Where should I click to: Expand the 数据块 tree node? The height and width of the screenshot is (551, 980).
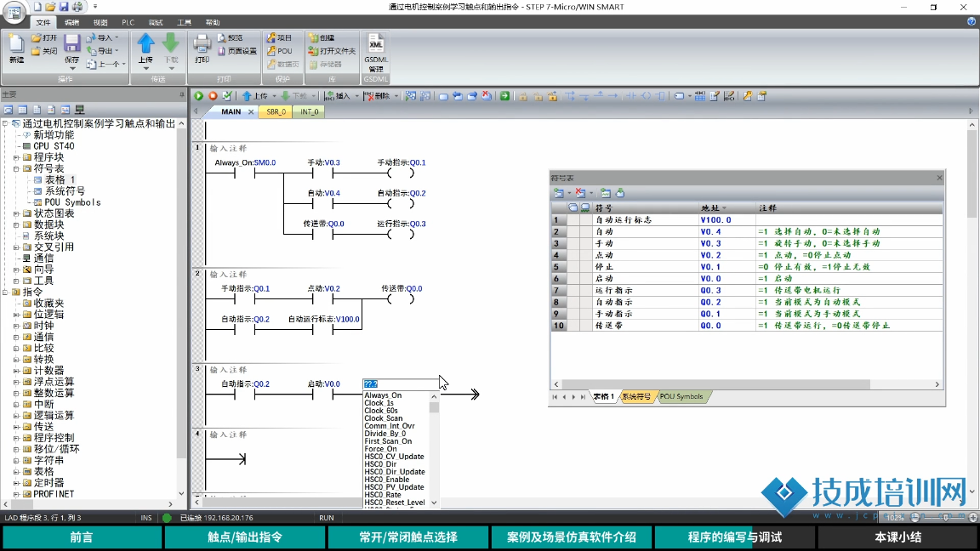(16, 224)
